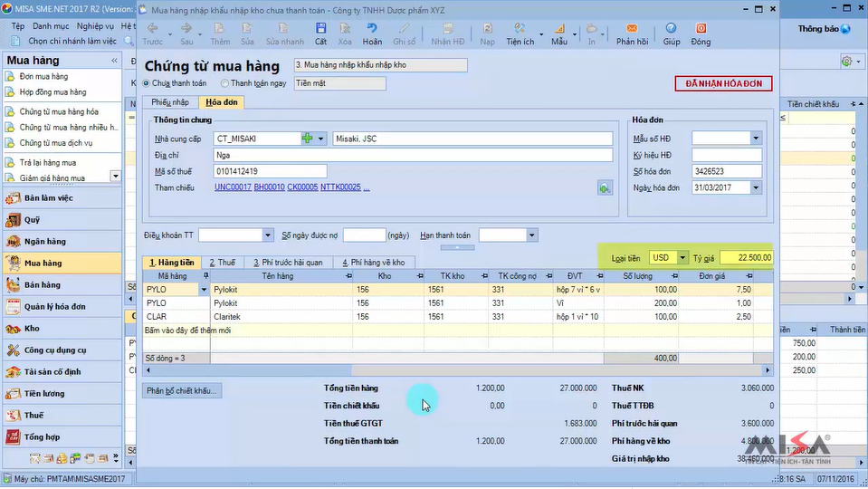Open Kho module in sidebar
The image size is (868, 489).
(62, 329)
